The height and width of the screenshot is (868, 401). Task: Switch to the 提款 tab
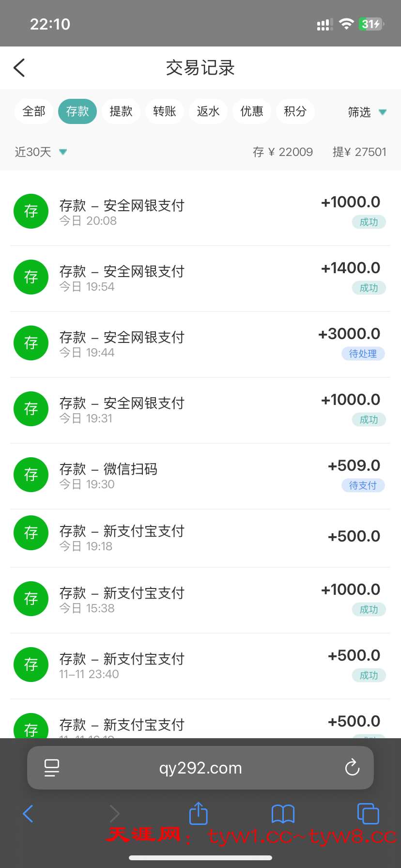(x=121, y=111)
